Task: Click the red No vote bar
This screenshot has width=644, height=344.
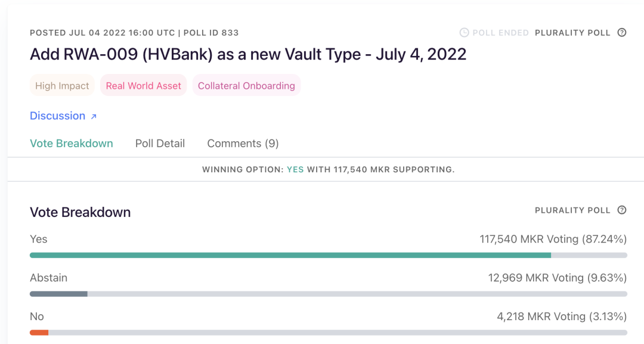Action: pos(39,333)
